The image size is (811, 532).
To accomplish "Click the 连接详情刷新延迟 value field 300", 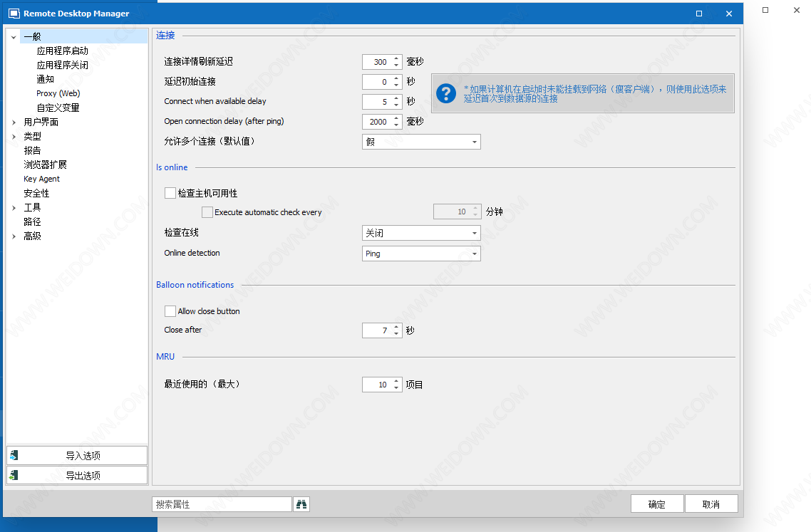I will click(x=378, y=61).
